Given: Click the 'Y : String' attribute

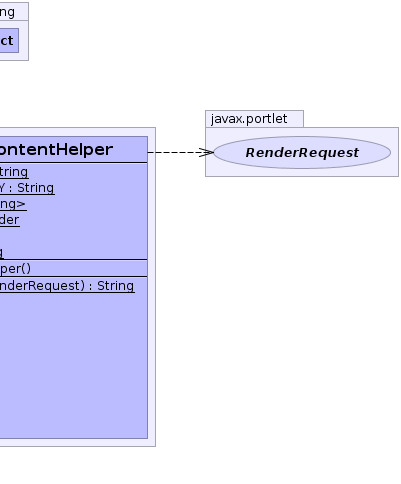Looking at the screenshot, I should tap(27, 188).
